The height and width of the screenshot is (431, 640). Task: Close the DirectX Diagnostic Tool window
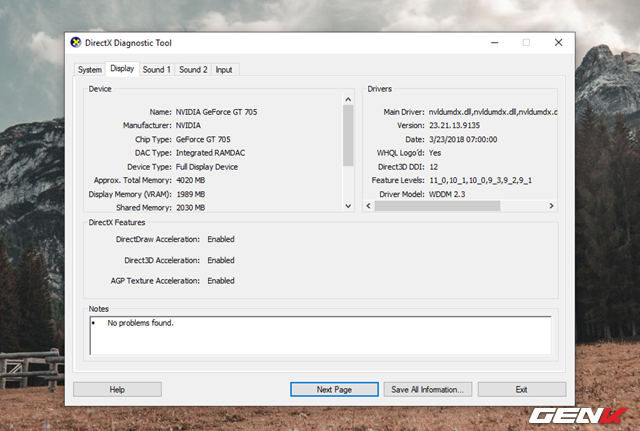pos(558,42)
